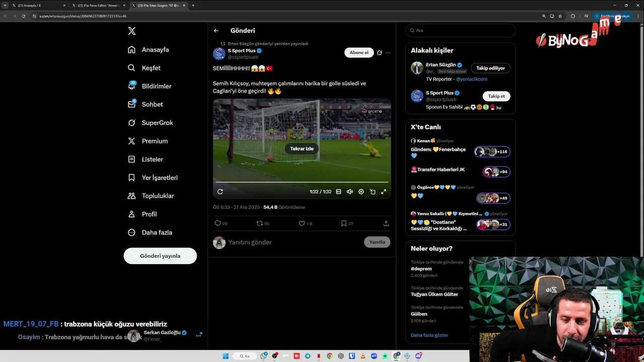
Task: Go back with the Gönderi arrow
Action: (216, 31)
